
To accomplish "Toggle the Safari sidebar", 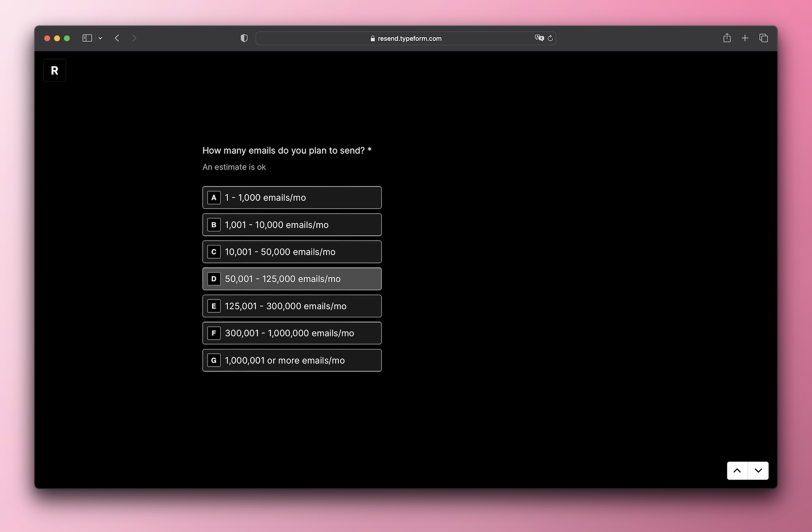I will 88,38.
